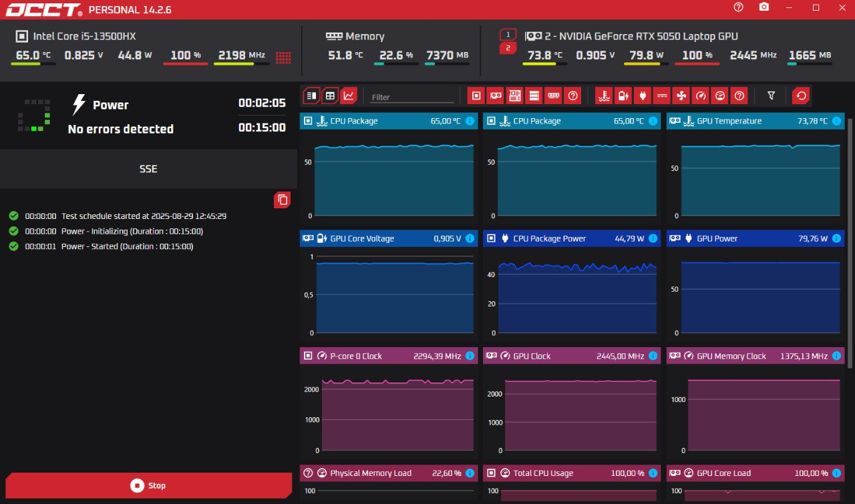Open the help icon in title bar
The width and height of the screenshot is (855, 504).
(738, 7)
